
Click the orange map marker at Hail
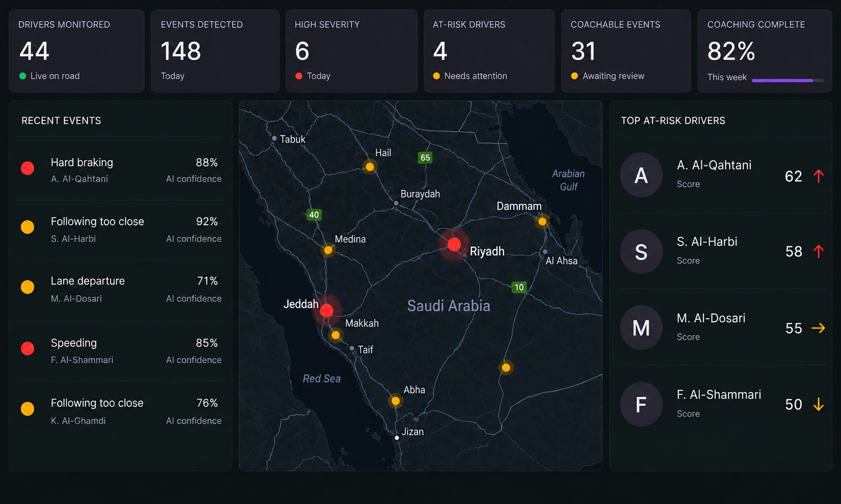(x=370, y=167)
